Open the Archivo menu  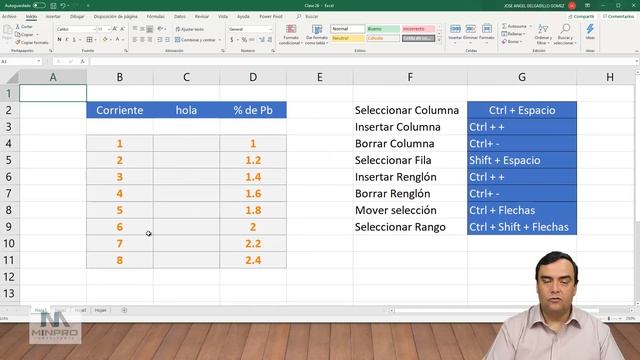point(9,16)
